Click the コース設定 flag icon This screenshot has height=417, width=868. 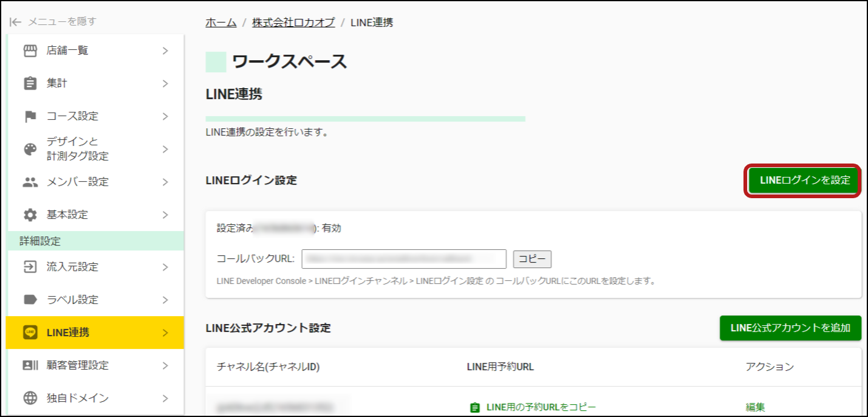pos(30,117)
